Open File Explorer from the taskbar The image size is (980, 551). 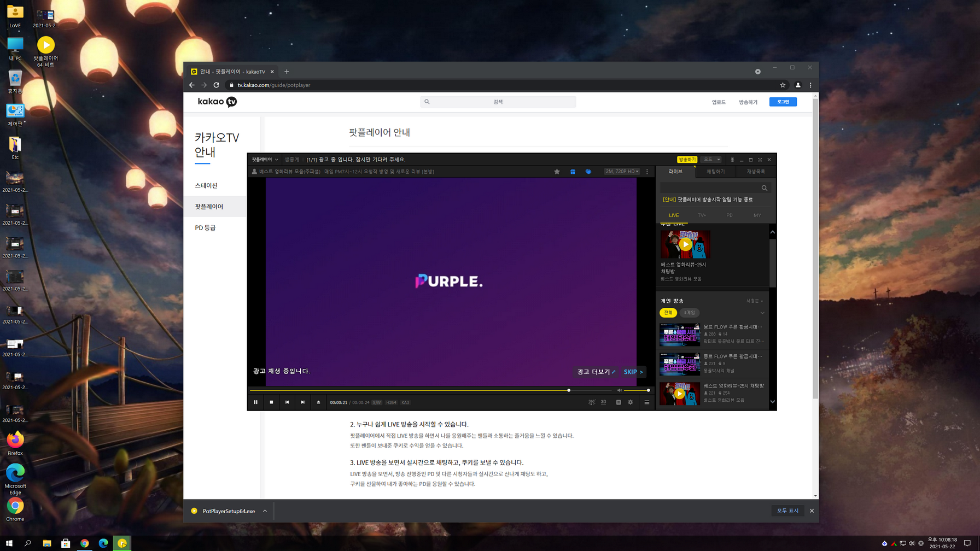pyautogui.click(x=47, y=543)
